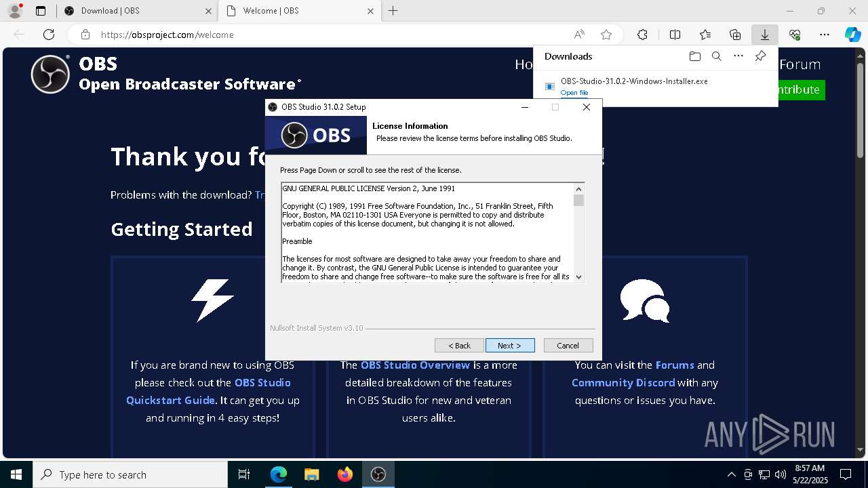Viewport: 868px width, 488px height.
Task: Open File Explorer from taskbar
Action: tap(311, 474)
